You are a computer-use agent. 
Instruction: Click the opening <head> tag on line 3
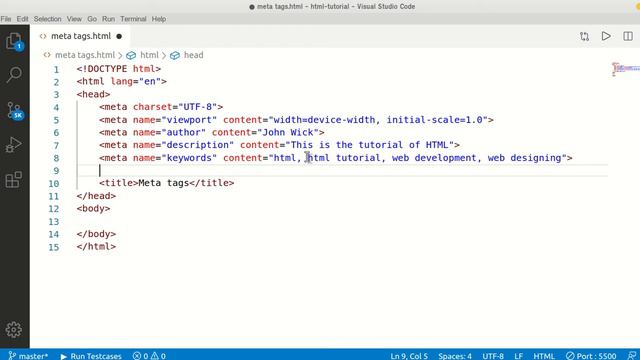tap(93, 94)
